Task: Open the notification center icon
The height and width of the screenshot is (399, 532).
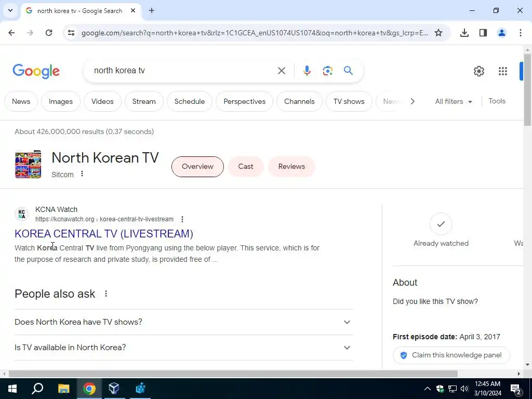Action: pyautogui.click(x=516, y=389)
